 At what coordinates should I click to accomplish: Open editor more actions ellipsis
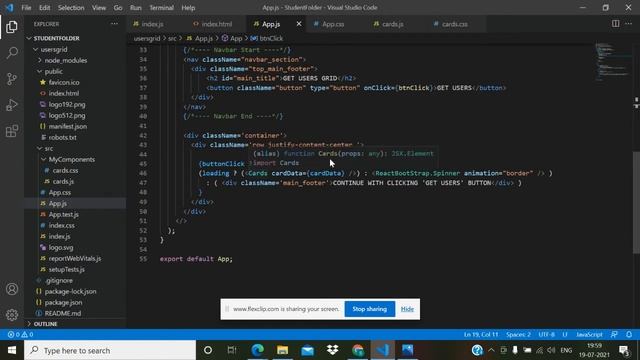[629, 24]
